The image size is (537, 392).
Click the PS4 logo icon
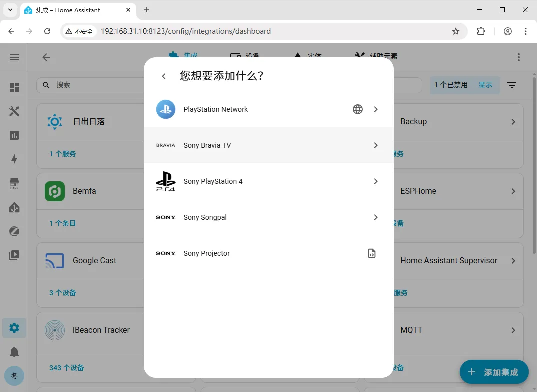tap(166, 181)
